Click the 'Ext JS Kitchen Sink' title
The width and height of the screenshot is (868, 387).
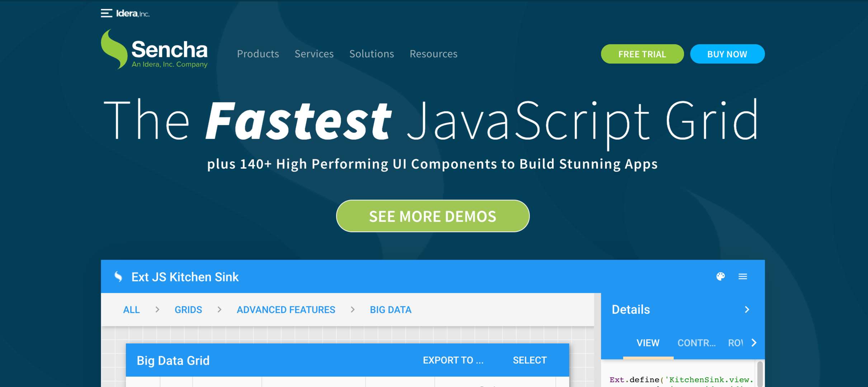click(185, 277)
